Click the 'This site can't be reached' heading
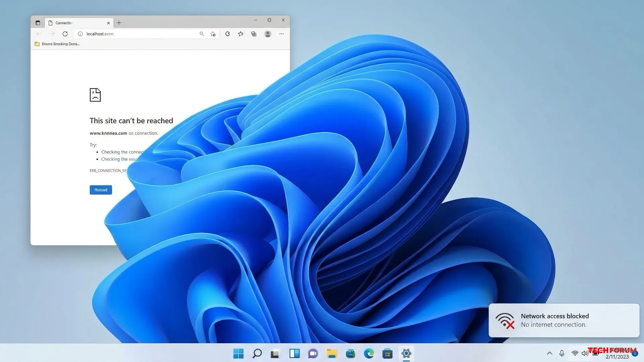644x362 pixels. [x=131, y=121]
